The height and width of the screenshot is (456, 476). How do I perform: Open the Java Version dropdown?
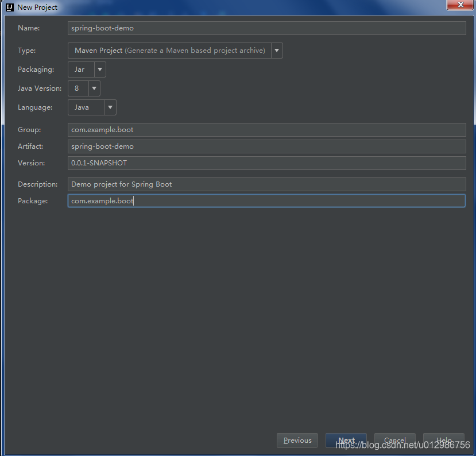(94, 88)
